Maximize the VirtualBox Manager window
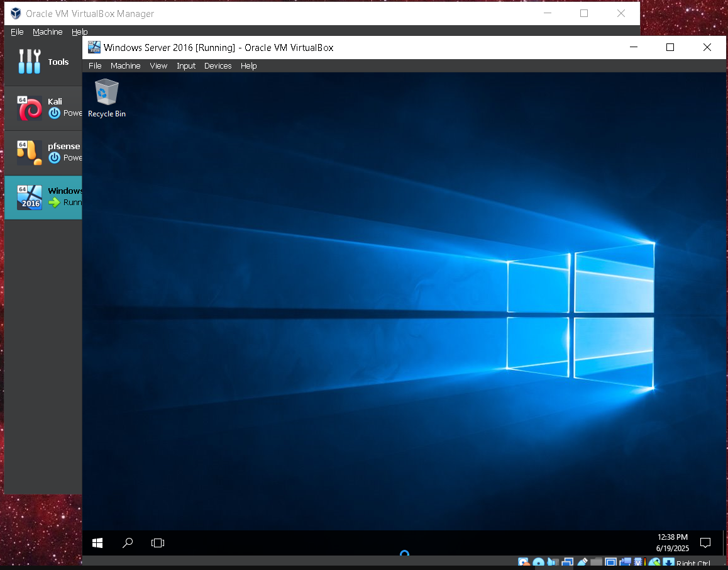The width and height of the screenshot is (728, 570). [x=584, y=13]
